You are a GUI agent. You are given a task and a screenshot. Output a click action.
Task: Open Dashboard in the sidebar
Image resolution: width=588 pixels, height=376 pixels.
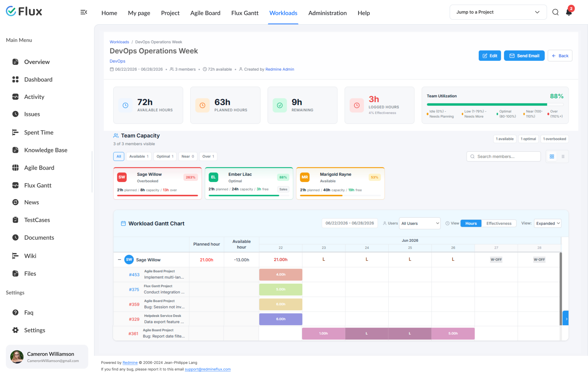point(38,79)
